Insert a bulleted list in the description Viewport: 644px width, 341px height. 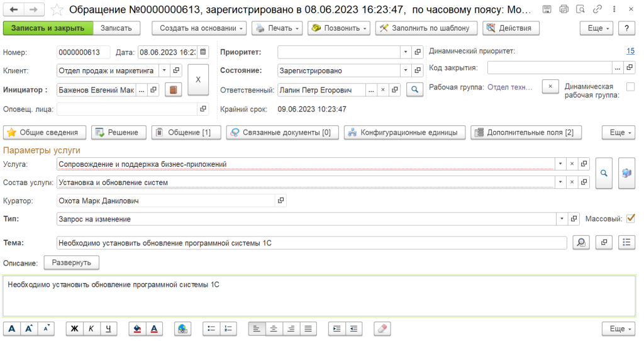(x=212, y=328)
